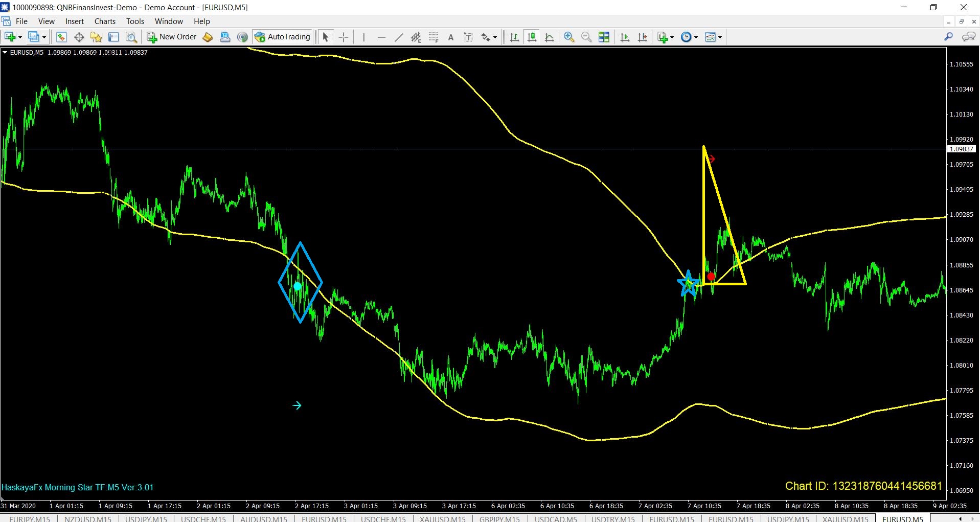This screenshot has height=522, width=980.
Task: Open the Help menu
Action: [202, 21]
